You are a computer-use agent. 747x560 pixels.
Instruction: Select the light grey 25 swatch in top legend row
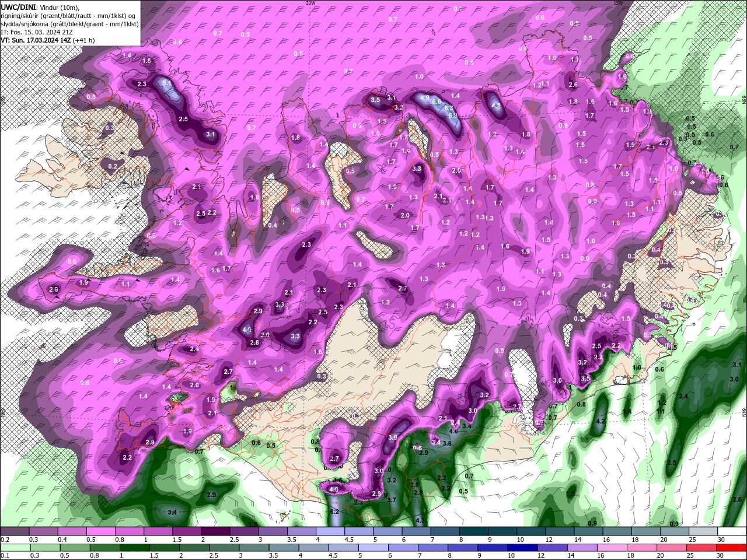point(703,531)
